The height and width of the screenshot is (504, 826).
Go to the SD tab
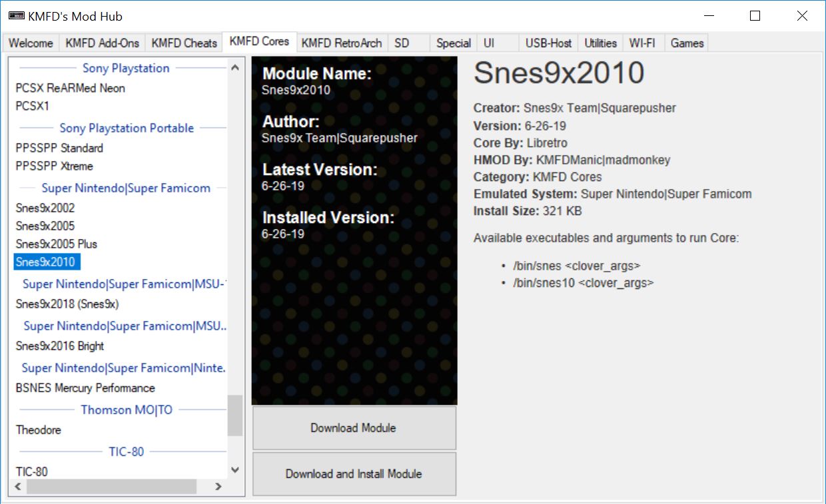point(409,43)
